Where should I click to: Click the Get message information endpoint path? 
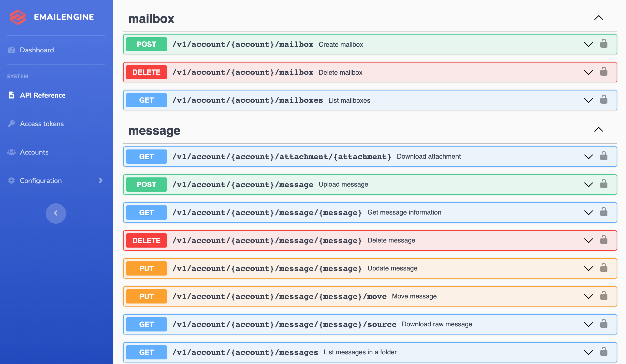click(267, 213)
